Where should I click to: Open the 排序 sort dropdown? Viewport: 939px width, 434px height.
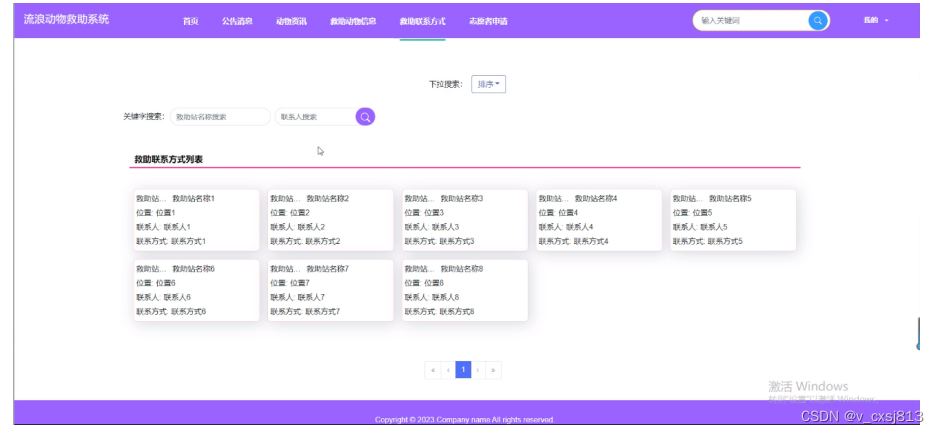(x=489, y=84)
